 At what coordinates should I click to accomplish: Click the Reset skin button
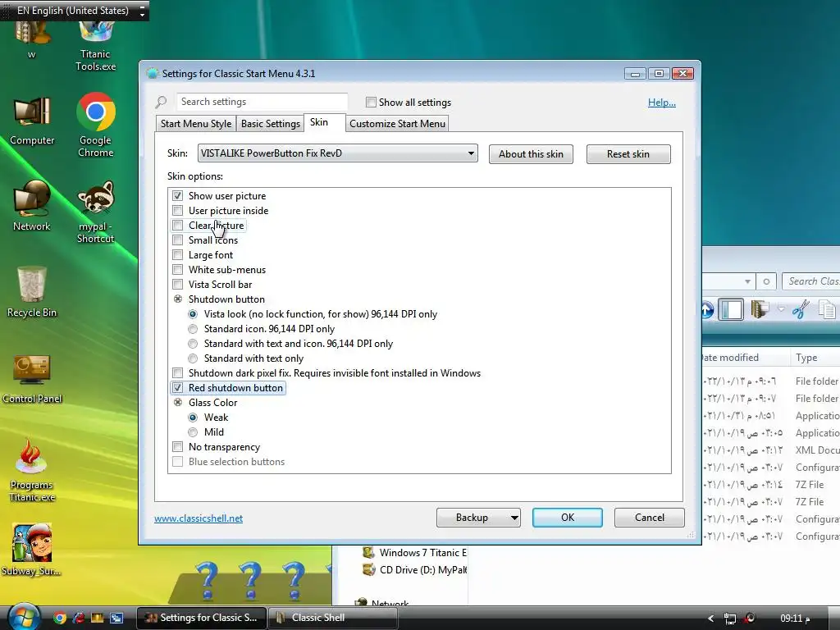[628, 154]
